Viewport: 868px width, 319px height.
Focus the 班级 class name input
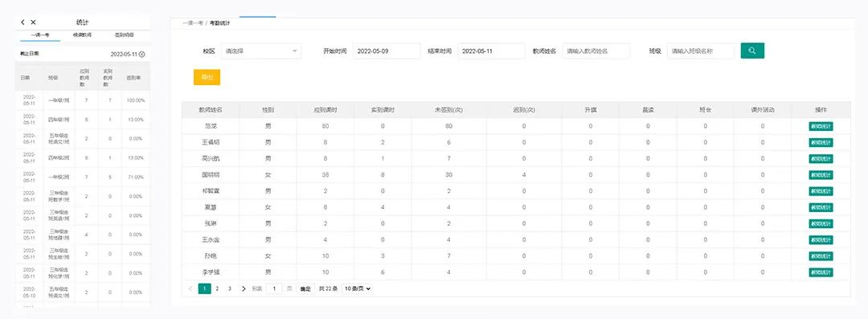point(701,51)
